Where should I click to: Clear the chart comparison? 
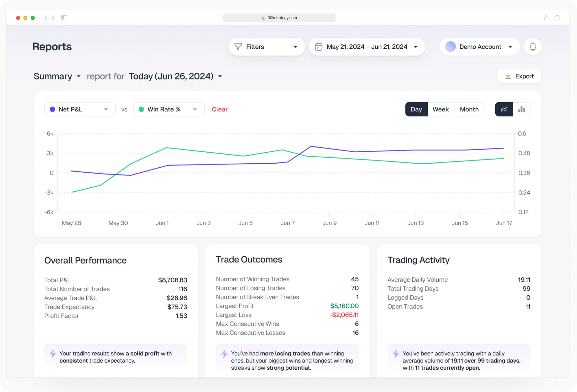click(x=220, y=109)
